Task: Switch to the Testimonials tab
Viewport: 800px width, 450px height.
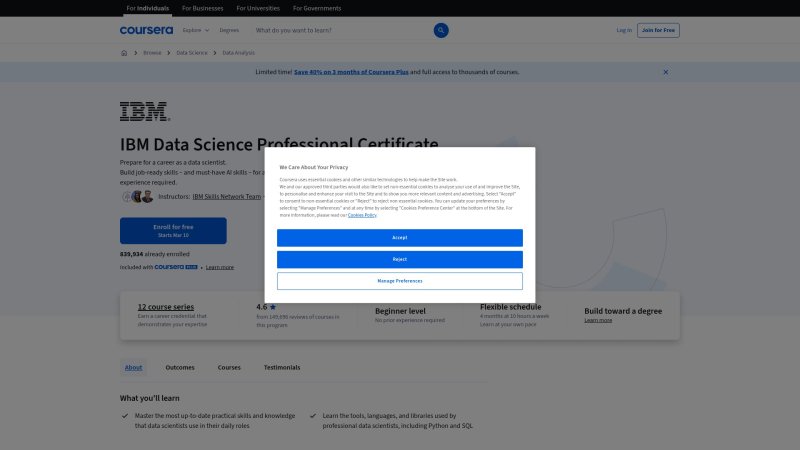Action: 282,367
